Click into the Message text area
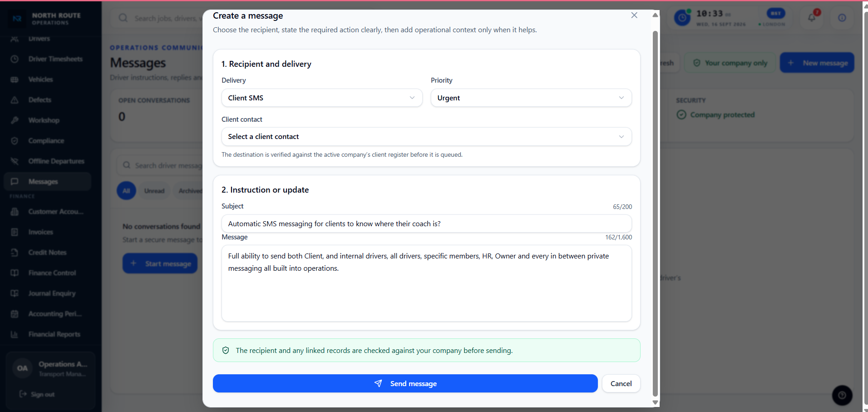868x412 pixels. tap(427, 283)
